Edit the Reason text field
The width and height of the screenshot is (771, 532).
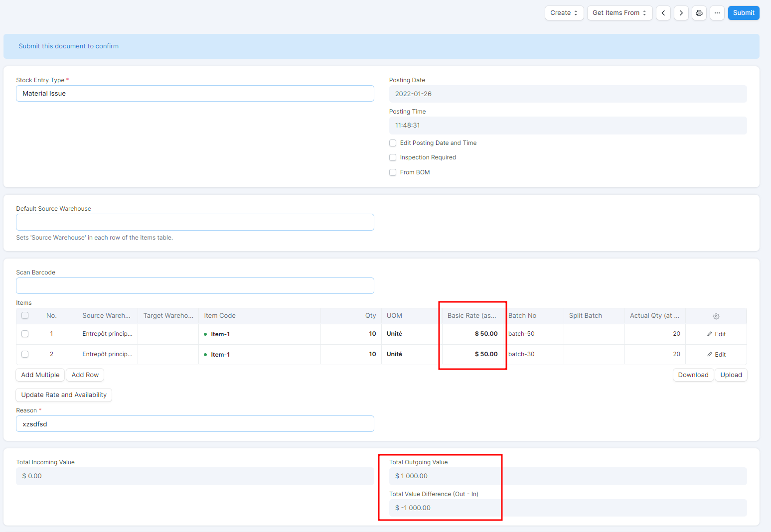pyautogui.click(x=195, y=423)
